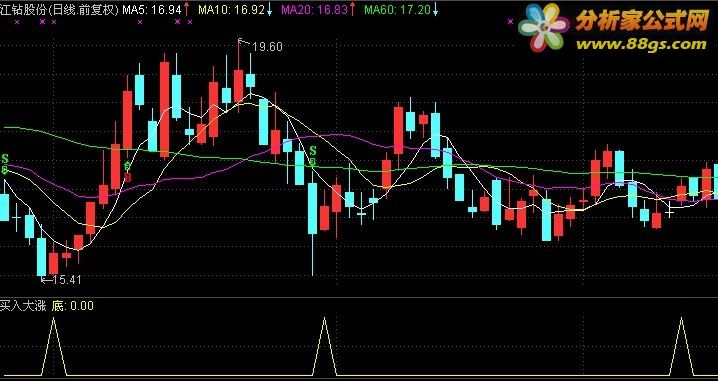Viewport: 718px width, 381px height.
Task: Select the green MA60: 17.20 label
Action: tap(397, 10)
